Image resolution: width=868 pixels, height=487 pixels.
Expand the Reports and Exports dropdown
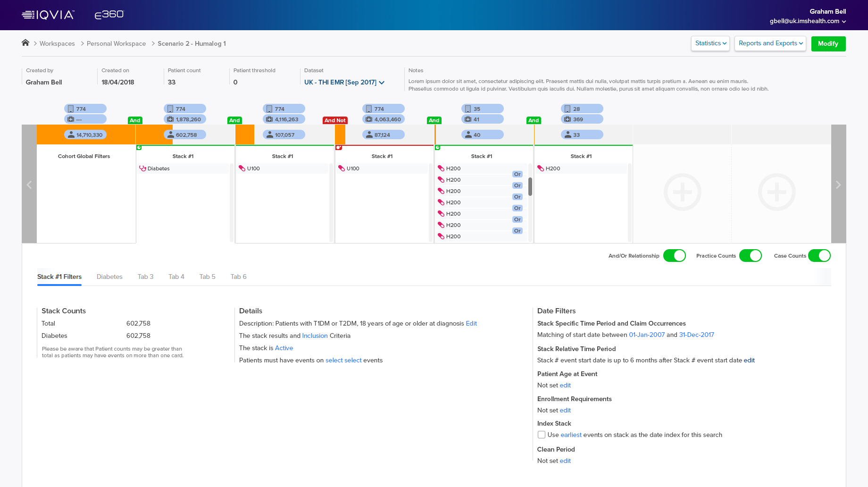(770, 43)
